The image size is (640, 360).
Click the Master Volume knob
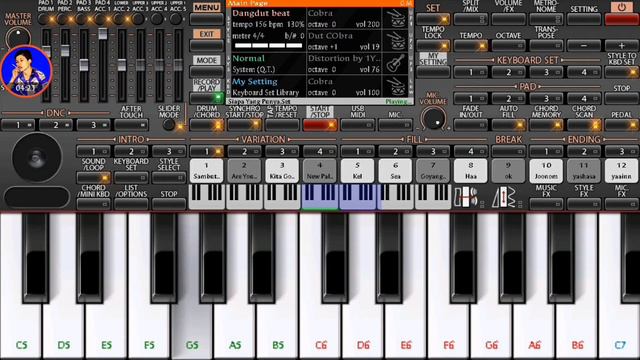[18, 38]
